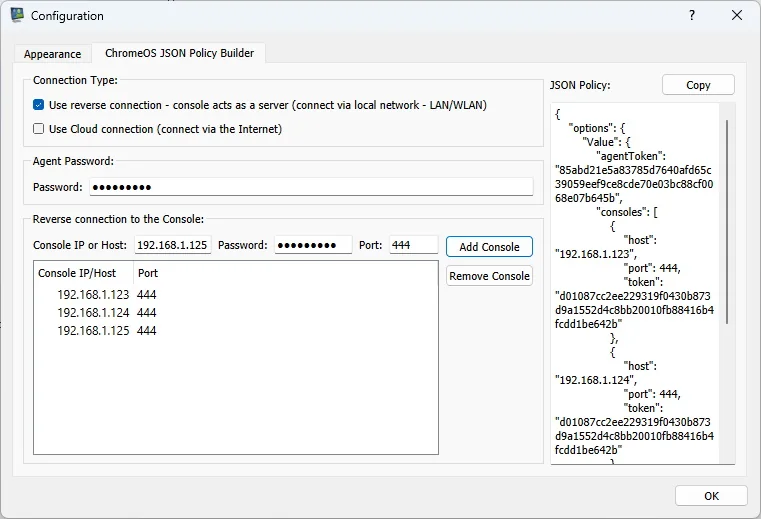Select console row 192.168.1.124

pyautogui.click(x=236, y=313)
